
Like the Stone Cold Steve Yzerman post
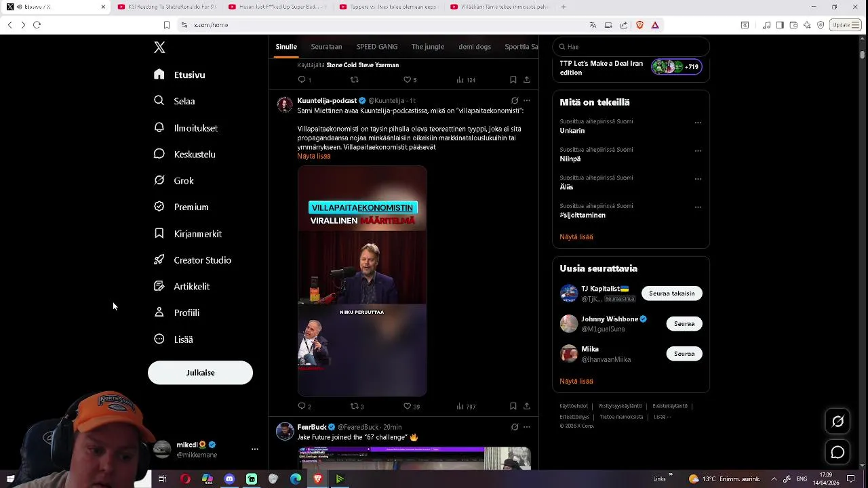[410, 80]
